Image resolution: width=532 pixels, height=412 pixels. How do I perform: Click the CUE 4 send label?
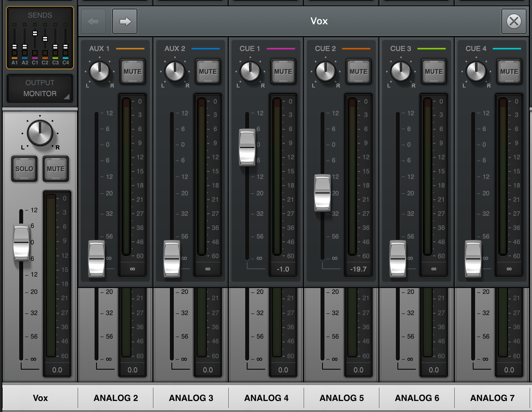click(476, 49)
